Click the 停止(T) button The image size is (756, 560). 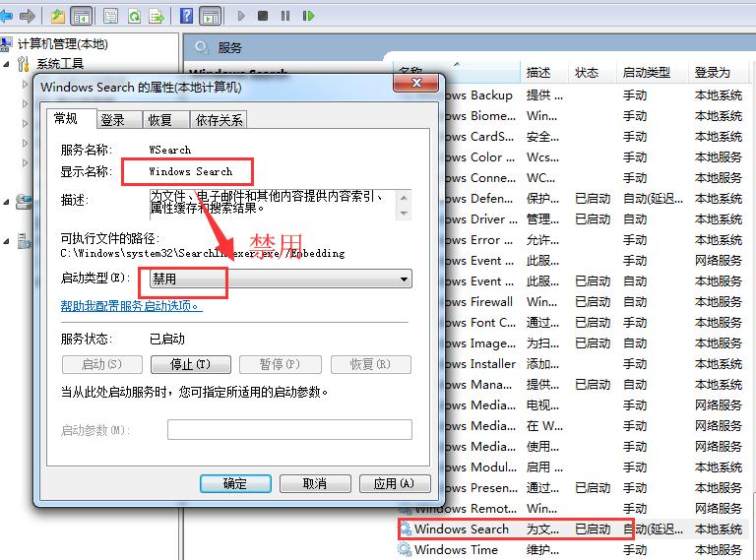(191, 364)
